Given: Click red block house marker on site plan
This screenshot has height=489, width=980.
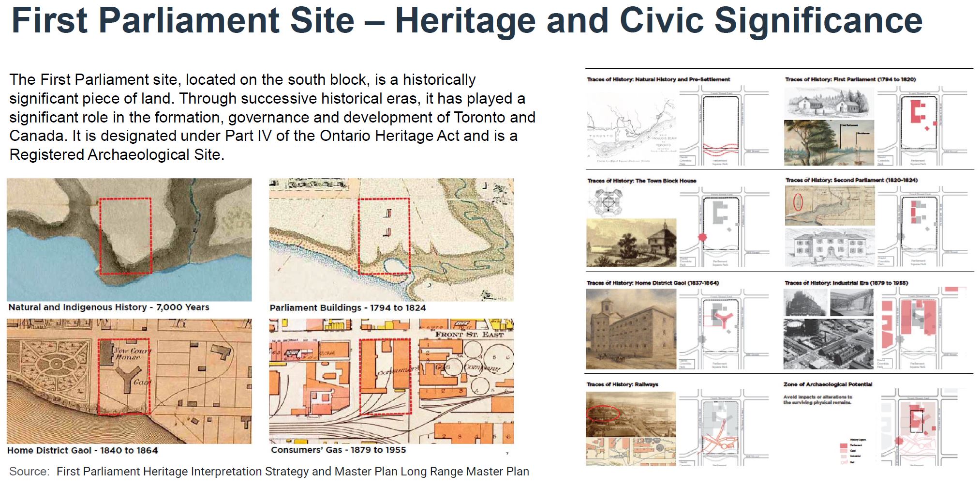Looking at the screenshot, I should tap(703, 237).
